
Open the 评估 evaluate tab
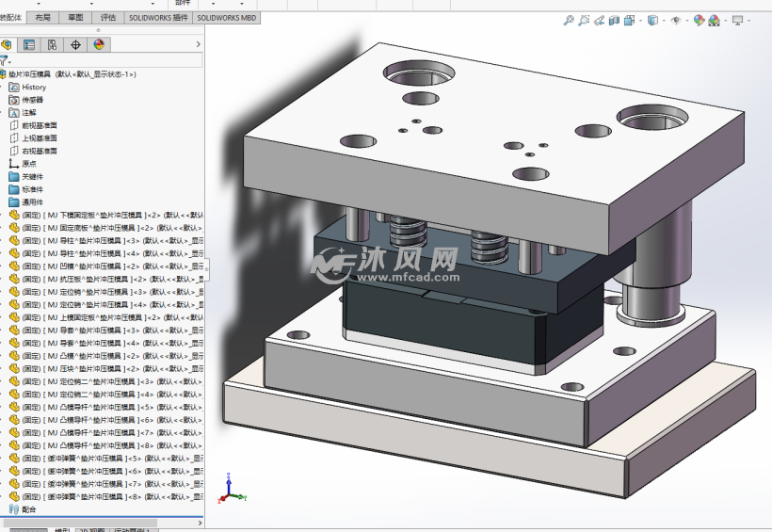(107, 17)
